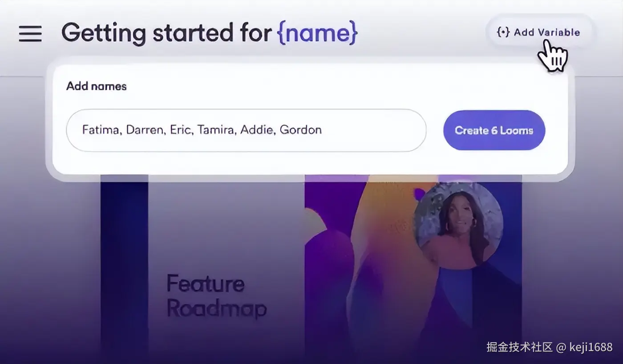The height and width of the screenshot is (364, 623).
Task: Open the hamburger menu icon
Action: (30, 33)
